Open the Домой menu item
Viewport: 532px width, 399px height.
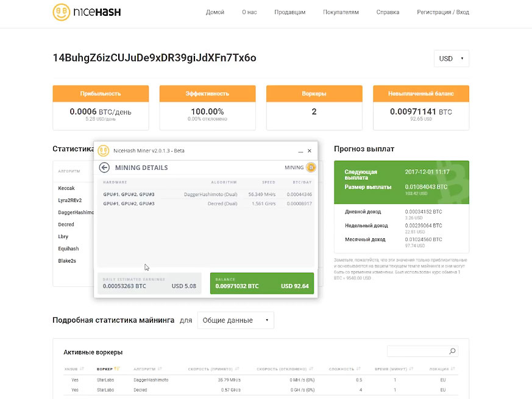click(x=215, y=12)
